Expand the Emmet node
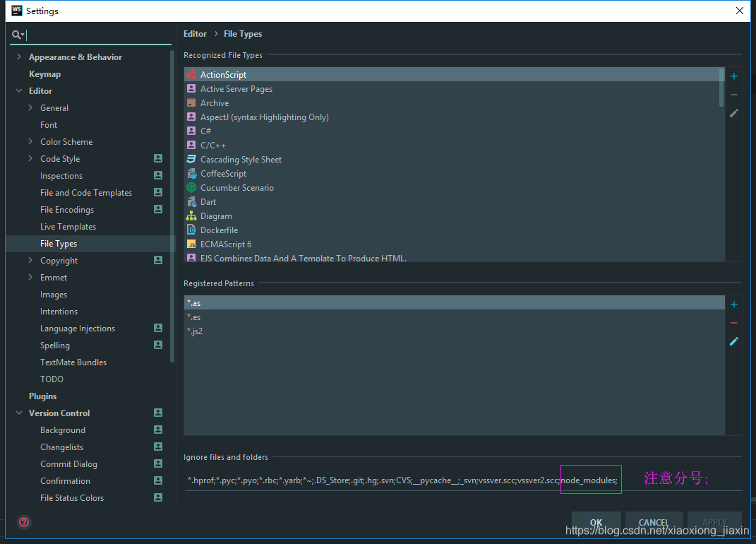756x544 pixels. (30, 277)
